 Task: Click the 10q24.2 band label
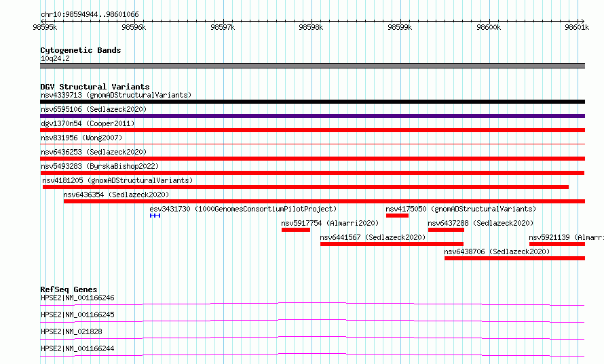pyautogui.click(x=55, y=58)
